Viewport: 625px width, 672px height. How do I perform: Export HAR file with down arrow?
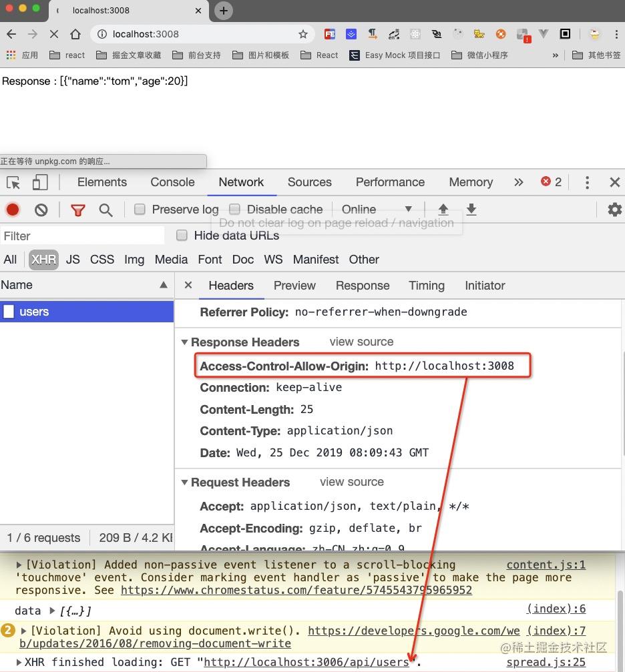coord(471,210)
